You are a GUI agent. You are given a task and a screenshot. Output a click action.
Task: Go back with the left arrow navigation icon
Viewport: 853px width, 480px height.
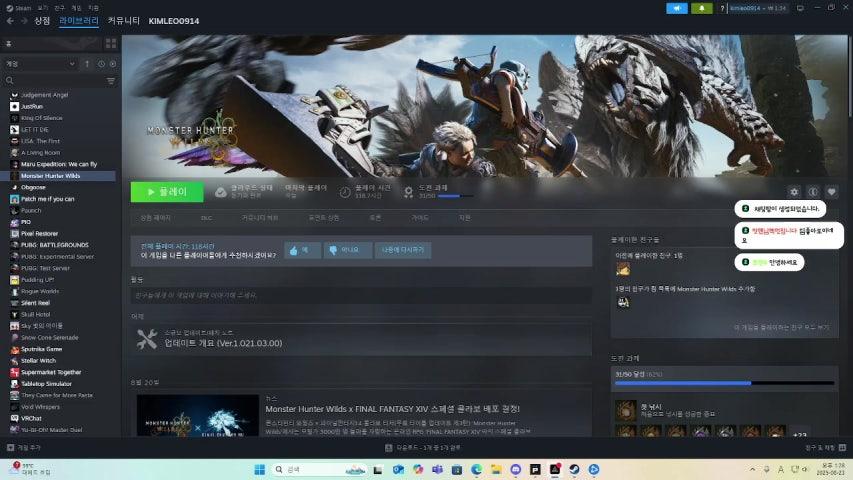pyautogui.click(x=10, y=21)
